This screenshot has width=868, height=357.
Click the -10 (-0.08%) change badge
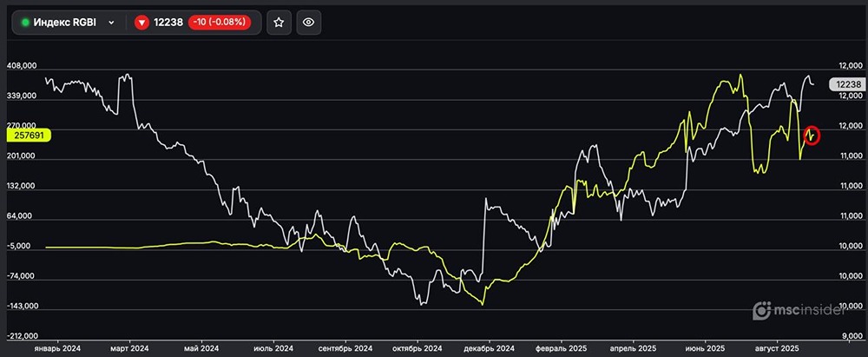tap(218, 23)
